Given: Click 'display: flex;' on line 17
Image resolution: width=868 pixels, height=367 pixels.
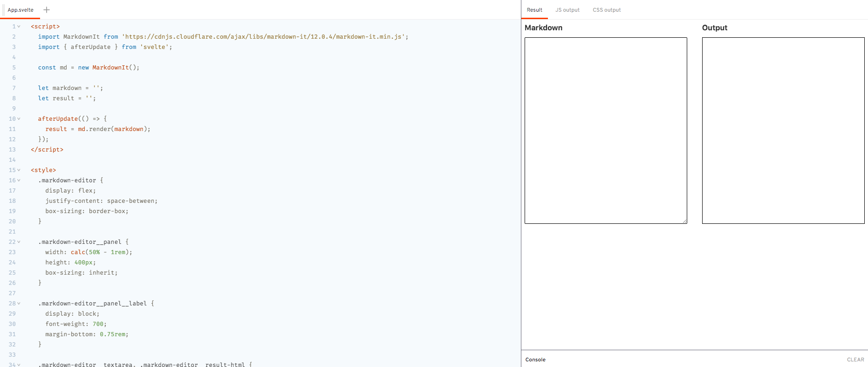Looking at the screenshot, I should coord(70,191).
